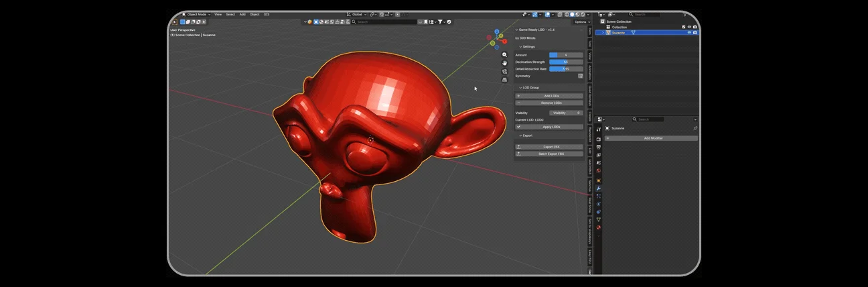Adjust the Decimation Strength slider
Image resolution: width=868 pixels, height=287 pixels.
pos(566,62)
